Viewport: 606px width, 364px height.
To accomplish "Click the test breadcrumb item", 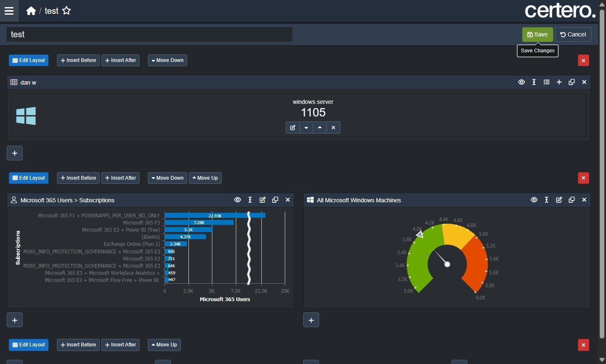I will [x=52, y=11].
